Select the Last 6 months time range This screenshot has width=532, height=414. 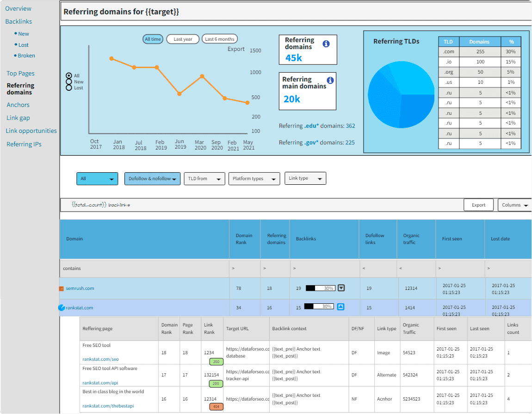coord(219,39)
